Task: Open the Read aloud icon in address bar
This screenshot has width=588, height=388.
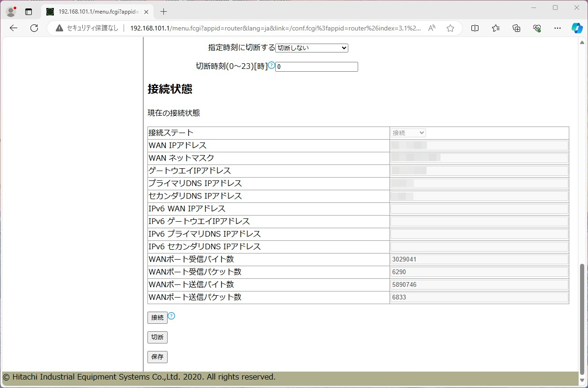Action: coord(432,28)
